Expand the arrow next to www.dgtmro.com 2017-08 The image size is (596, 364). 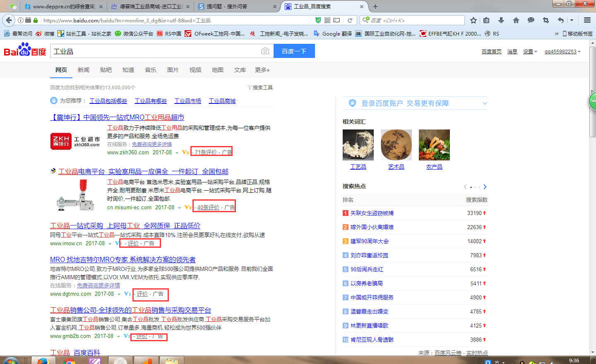tap(119, 295)
